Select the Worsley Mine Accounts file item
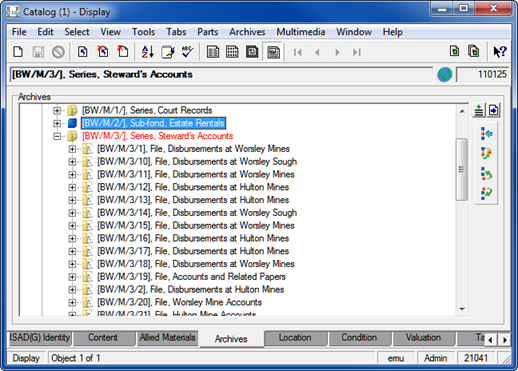Screen dimensions: 518x371 click(179, 302)
